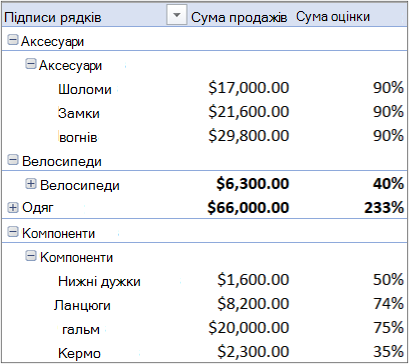Click the $21,600.00 sales cell
The width and height of the screenshot is (409, 364).
[249, 112]
